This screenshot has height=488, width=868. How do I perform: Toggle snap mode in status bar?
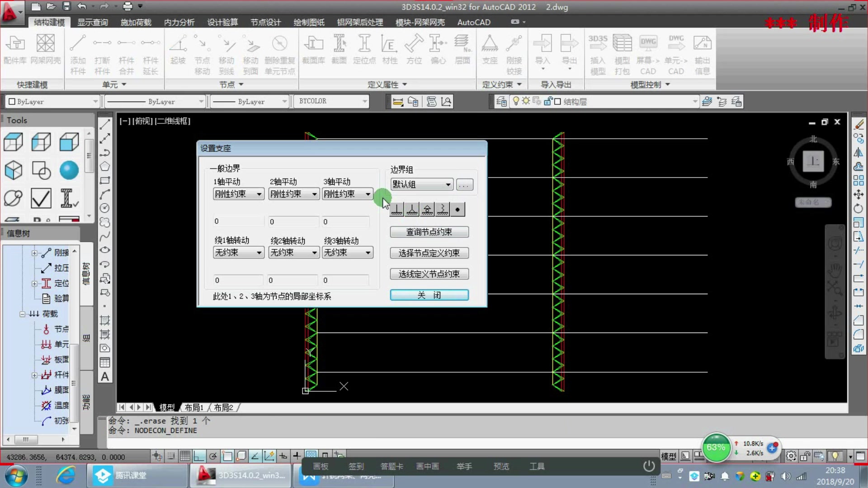coord(171,456)
